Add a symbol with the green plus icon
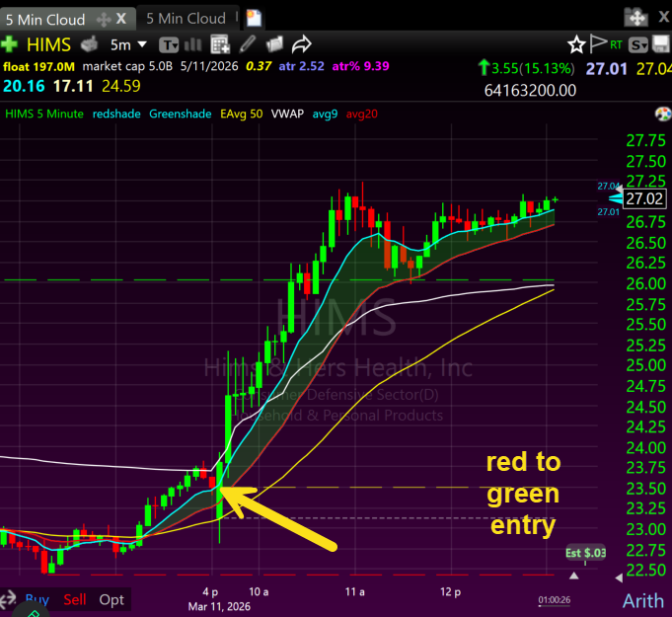This screenshot has height=617, width=672. [9, 44]
